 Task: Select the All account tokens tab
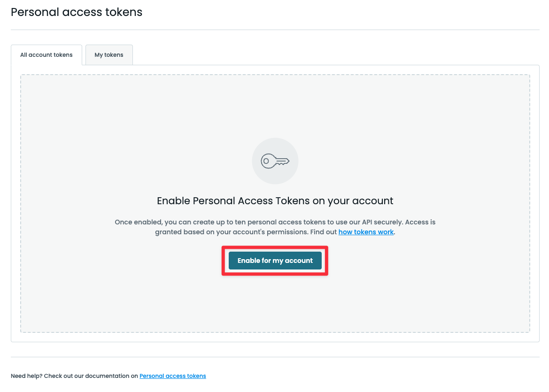[46, 55]
